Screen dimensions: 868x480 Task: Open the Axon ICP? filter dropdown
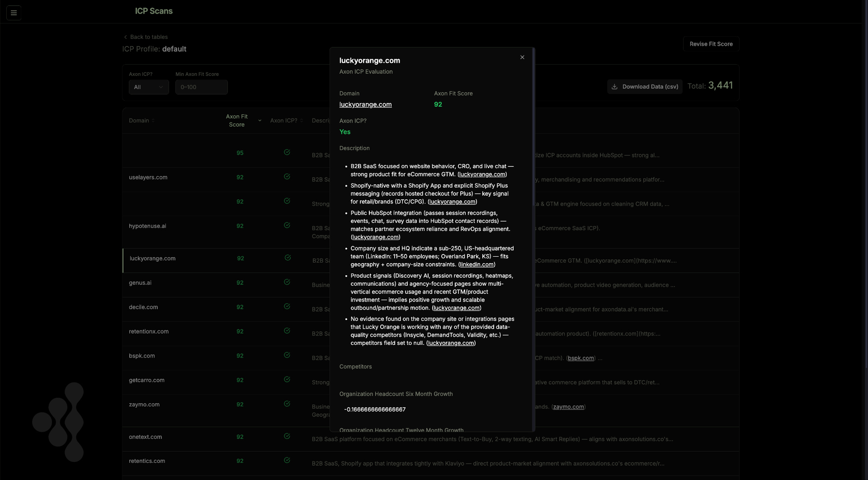point(149,87)
